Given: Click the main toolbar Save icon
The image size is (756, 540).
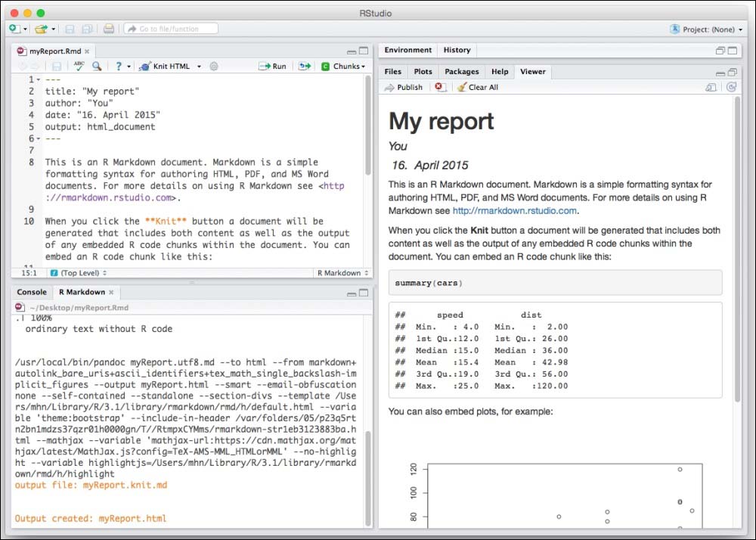Looking at the screenshot, I should pyautogui.click(x=70, y=29).
